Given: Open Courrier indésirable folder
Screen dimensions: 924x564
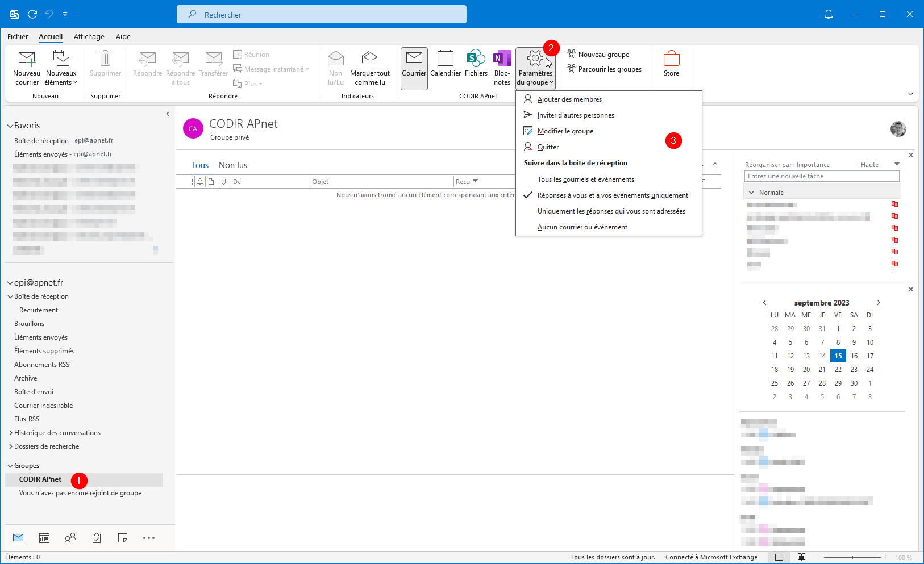Looking at the screenshot, I should [43, 406].
